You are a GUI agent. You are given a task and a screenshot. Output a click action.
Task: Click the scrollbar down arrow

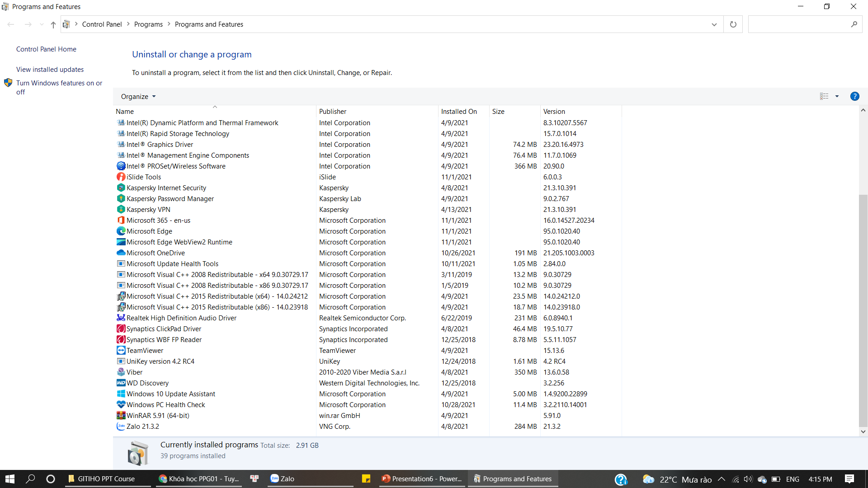(x=863, y=432)
